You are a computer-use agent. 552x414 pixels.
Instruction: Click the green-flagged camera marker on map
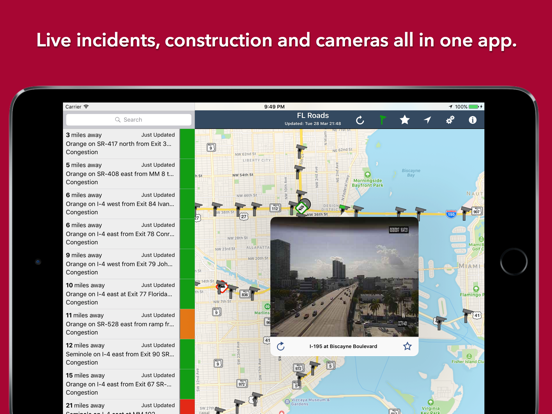[344, 209]
